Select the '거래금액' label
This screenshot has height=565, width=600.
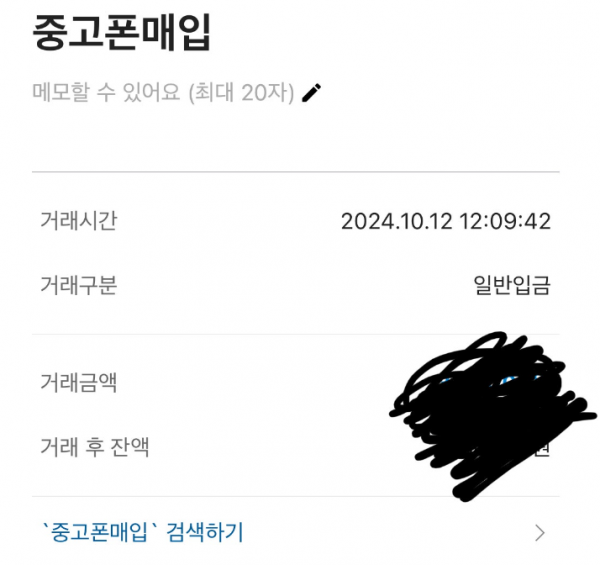(x=78, y=383)
